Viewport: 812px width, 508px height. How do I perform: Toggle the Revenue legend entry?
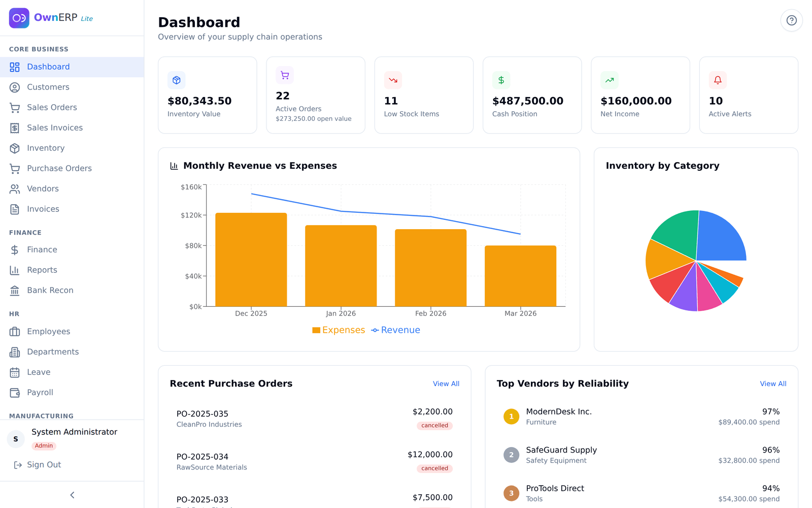[x=396, y=330]
